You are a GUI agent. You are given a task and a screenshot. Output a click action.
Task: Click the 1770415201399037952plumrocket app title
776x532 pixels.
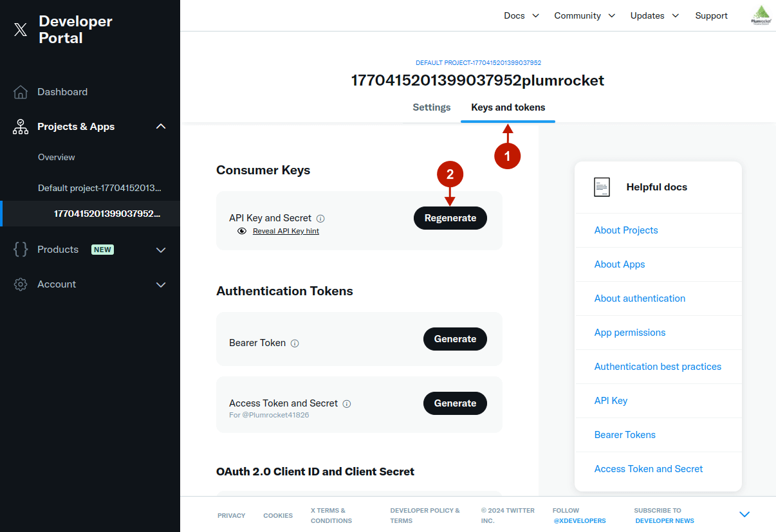coord(477,80)
